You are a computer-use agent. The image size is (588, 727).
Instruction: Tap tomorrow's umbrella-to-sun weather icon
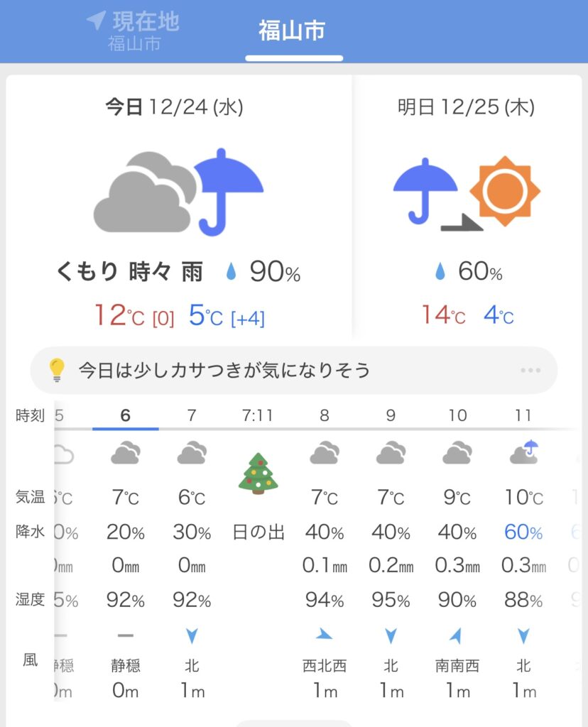[x=467, y=192]
